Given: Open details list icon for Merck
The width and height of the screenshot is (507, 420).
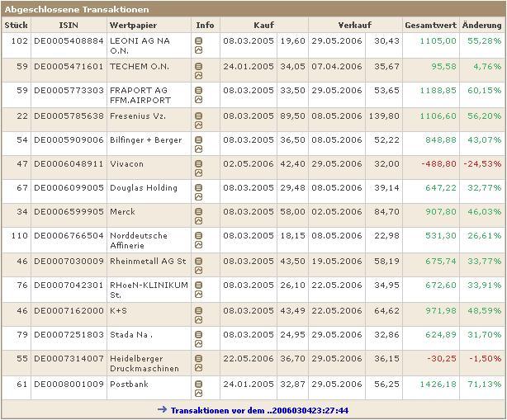Looking at the screenshot, I should point(198,211).
